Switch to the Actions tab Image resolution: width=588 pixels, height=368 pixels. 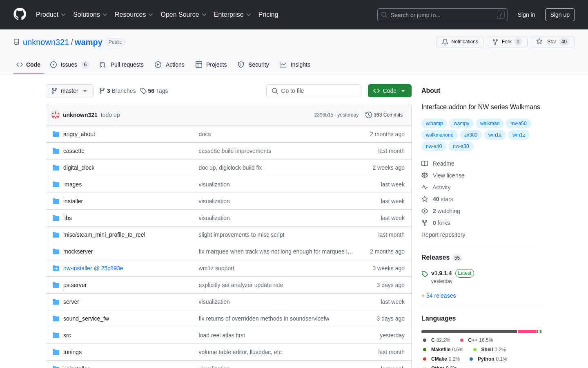click(x=169, y=65)
